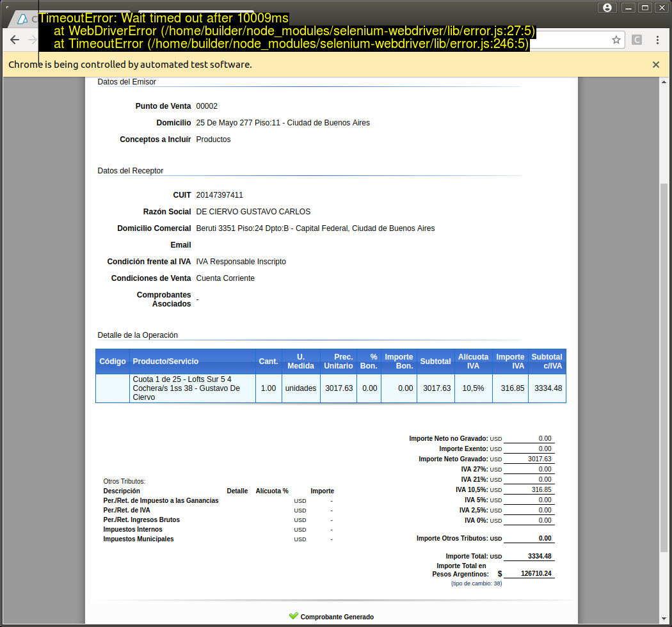672x627 pixels.
Task: Click Importe Exento value 0.00
Action: (545, 448)
